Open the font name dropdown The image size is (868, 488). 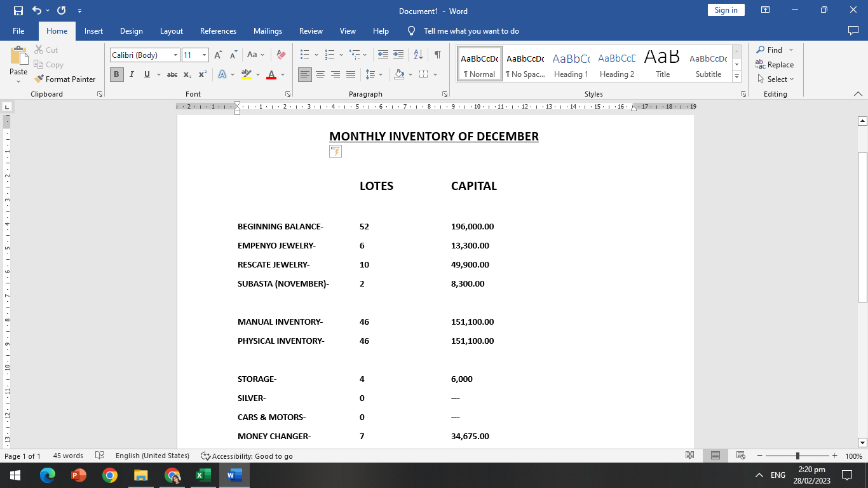[x=176, y=55]
